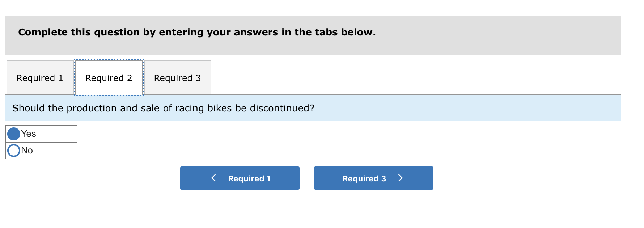Image resolution: width=644 pixels, height=228 pixels.
Task: Advance using Required 3 button
Action: (x=374, y=178)
